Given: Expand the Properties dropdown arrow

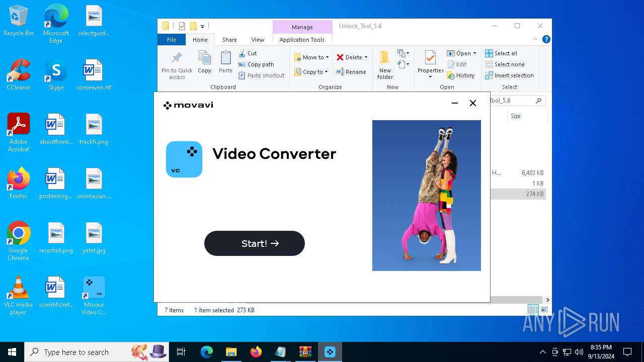Looking at the screenshot, I should [x=430, y=77].
